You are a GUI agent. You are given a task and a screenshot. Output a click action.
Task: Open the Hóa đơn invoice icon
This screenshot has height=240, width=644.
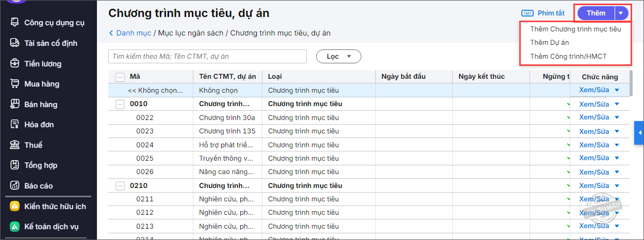[15, 125]
